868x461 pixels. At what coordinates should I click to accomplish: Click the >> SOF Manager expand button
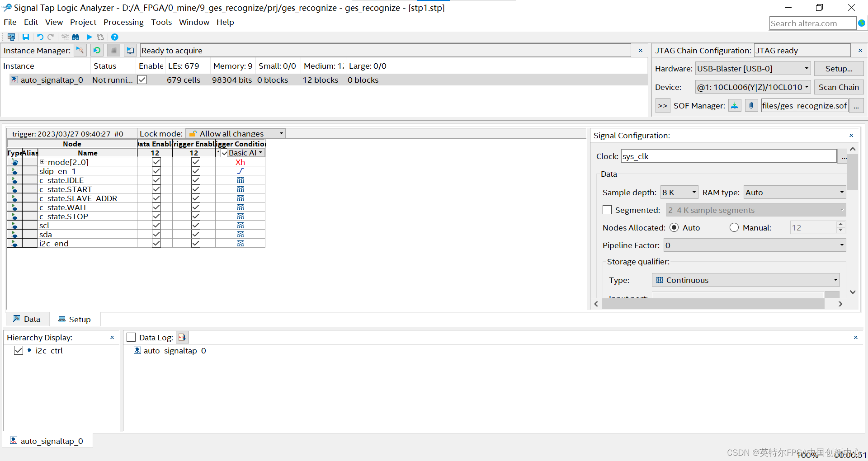point(663,105)
